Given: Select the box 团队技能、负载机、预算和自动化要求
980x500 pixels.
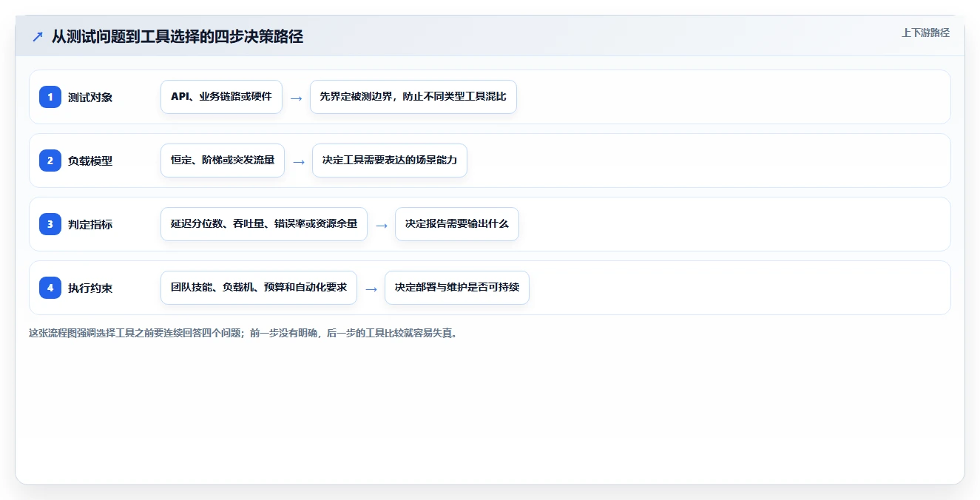Looking at the screenshot, I should coord(259,288).
